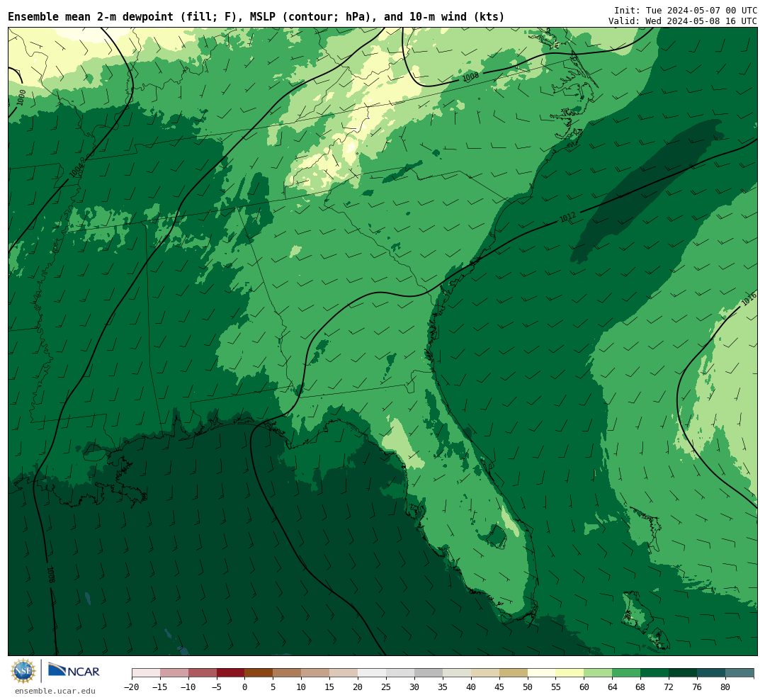Screen dimensions: 765x700
Task: Click the map title text
Action: (x=256, y=16)
